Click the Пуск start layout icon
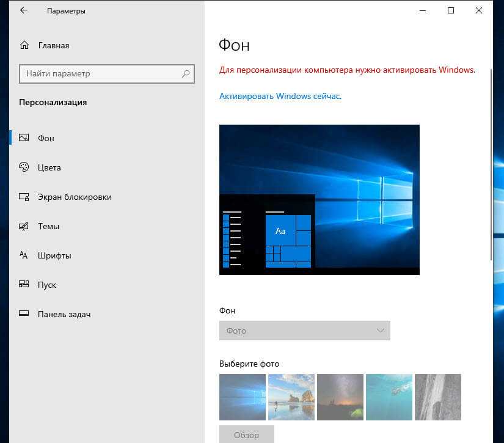Screen dimensions: 504x443 pos(24,285)
